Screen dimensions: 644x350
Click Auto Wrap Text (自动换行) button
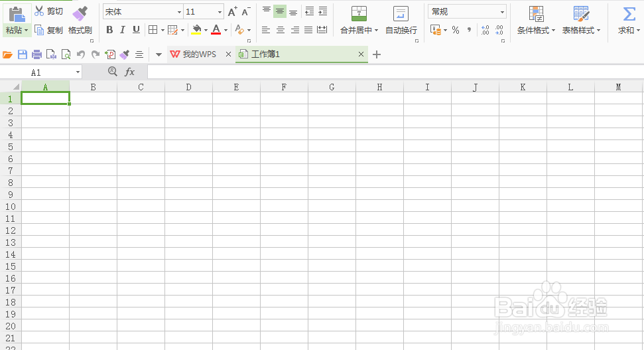[401, 21]
